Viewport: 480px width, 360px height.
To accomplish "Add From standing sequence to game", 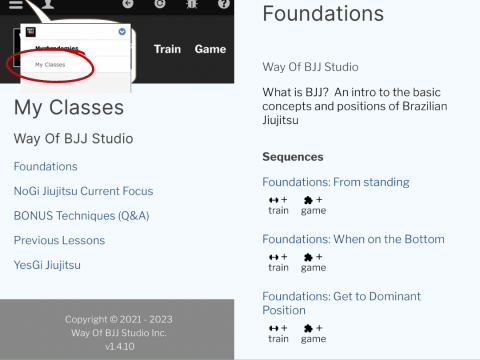I will (313, 205).
